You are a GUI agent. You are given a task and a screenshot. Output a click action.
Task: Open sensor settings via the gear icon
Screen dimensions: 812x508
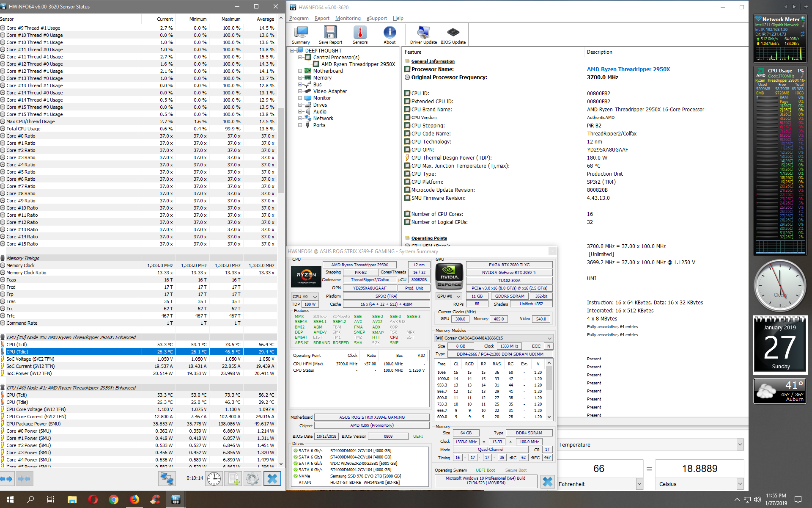pyautogui.click(x=252, y=478)
